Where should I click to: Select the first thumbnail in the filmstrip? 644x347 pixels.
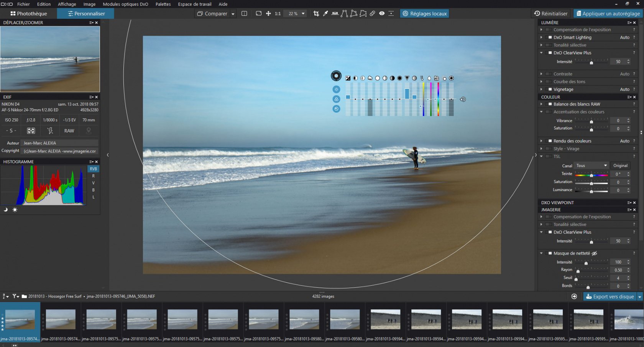pyautogui.click(x=20, y=319)
